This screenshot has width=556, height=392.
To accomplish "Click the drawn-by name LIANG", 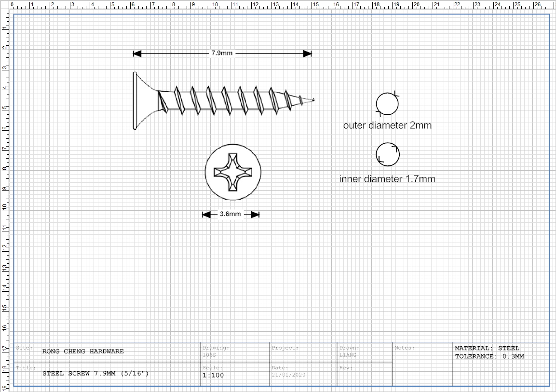I will pyautogui.click(x=348, y=355).
